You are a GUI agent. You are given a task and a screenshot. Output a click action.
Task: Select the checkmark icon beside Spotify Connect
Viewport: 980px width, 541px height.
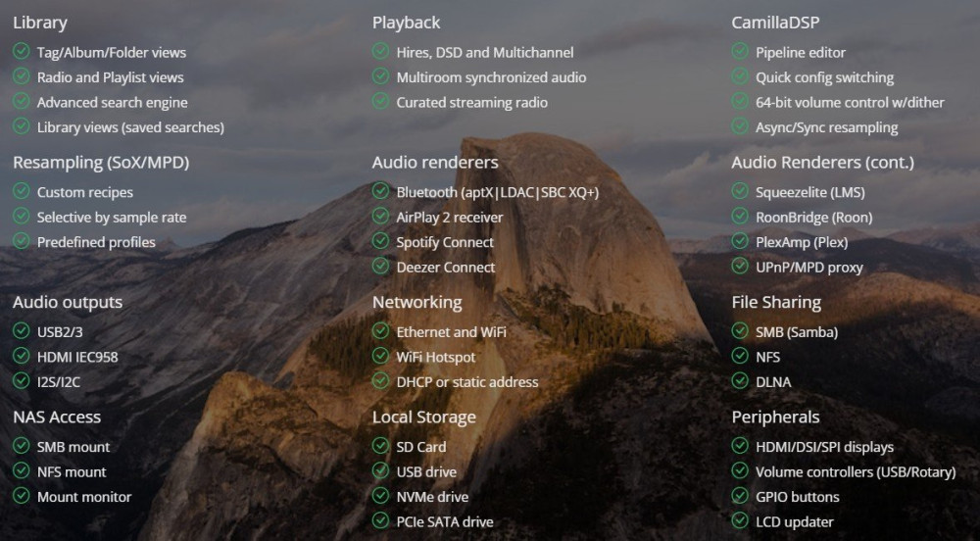click(x=380, y=241)
